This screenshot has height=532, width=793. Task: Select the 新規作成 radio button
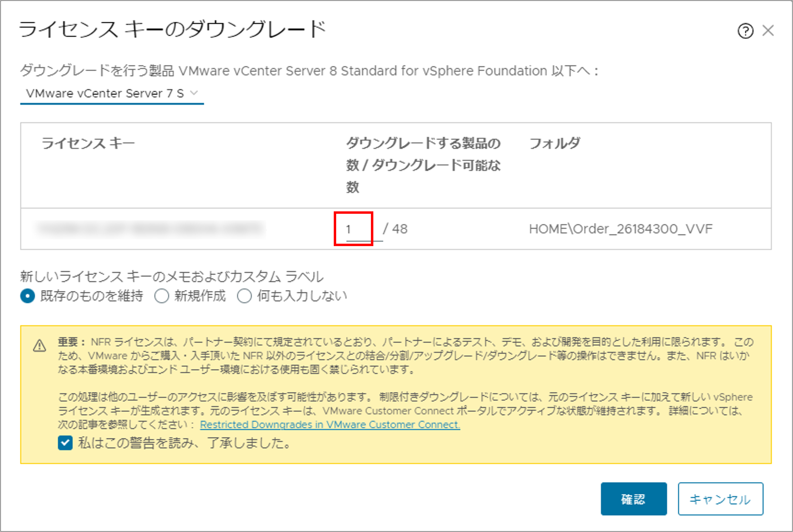pyautogui.click(x=161, y=296)
